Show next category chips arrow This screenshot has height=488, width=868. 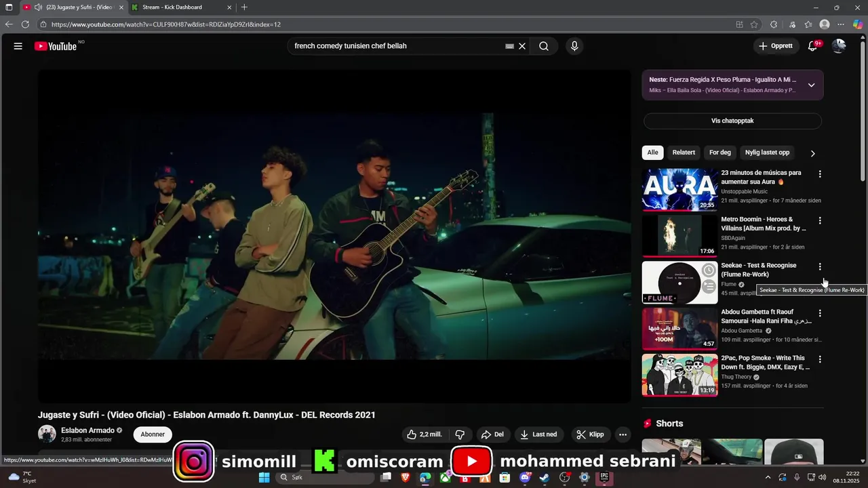[x=812, y=153]
